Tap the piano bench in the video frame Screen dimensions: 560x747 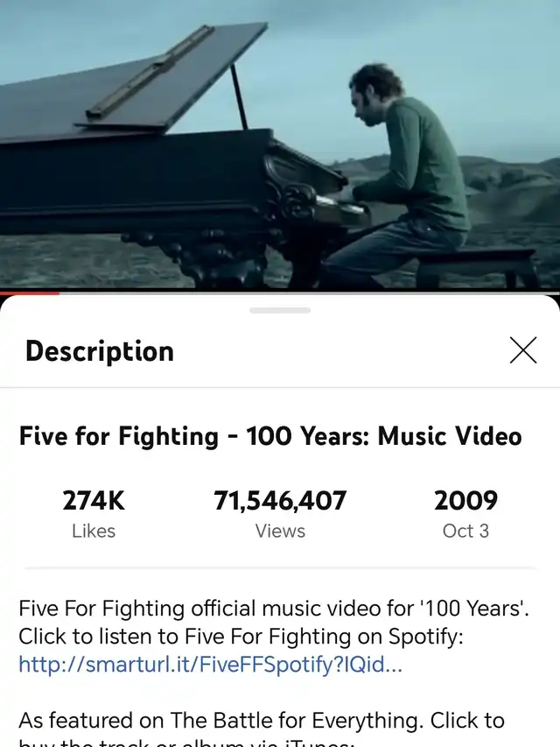pyautogui.click(x=476, y=266)
